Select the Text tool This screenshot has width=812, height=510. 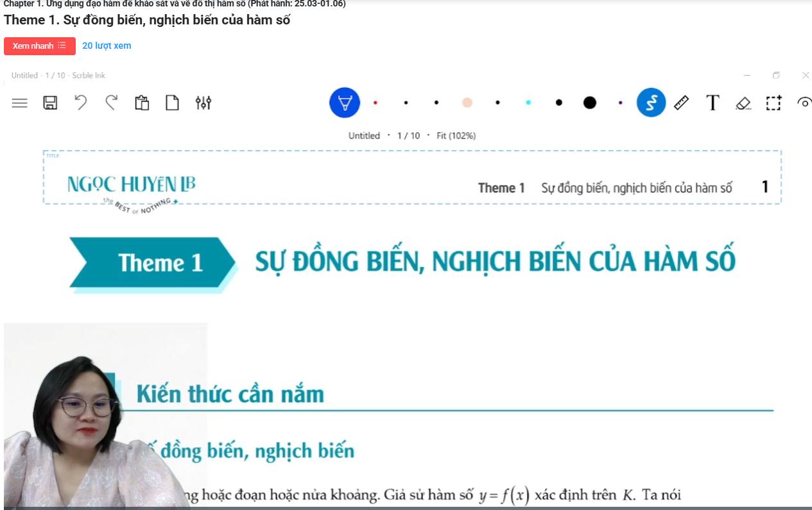pos(713,103)
